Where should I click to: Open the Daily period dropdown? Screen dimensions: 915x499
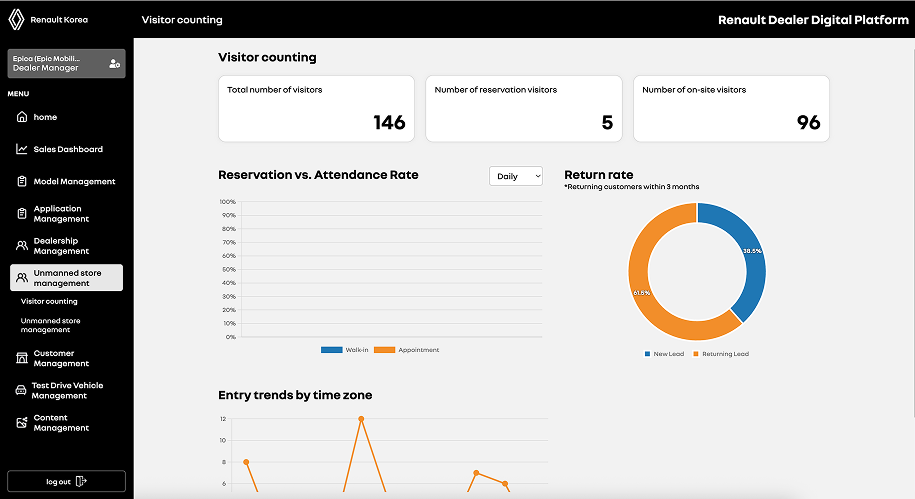[x=515, y=176]
